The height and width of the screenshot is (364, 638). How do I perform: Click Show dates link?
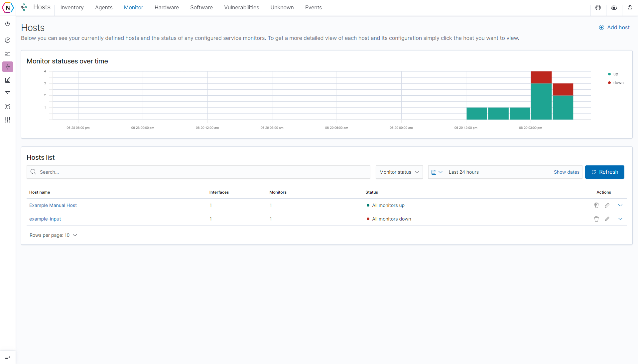[567, 172]
